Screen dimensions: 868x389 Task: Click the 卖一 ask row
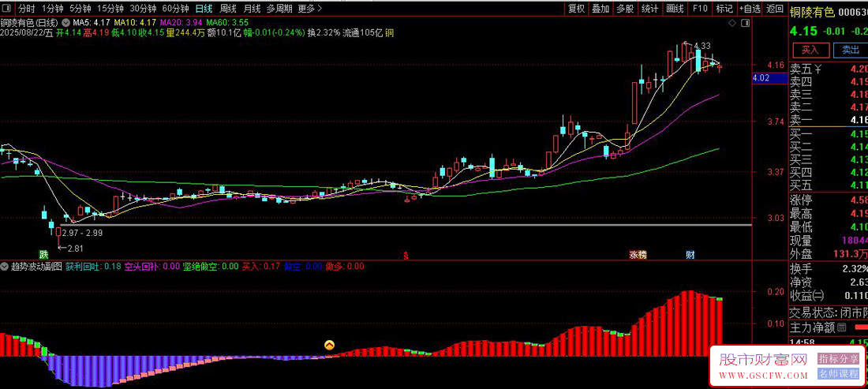[829, 119]
